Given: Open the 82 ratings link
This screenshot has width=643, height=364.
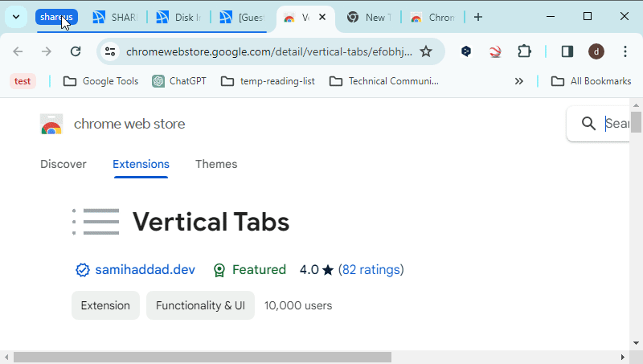Looking at the screenshot, I should (371, 270).
